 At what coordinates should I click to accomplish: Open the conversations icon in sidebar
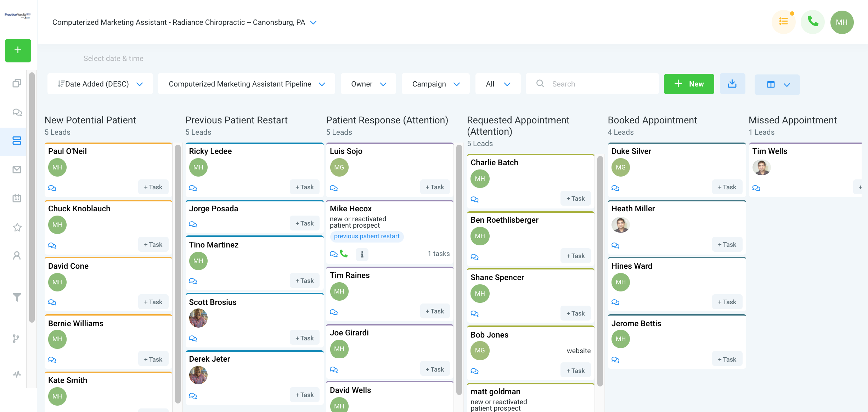pyautogui.click(x=17, y=112)
